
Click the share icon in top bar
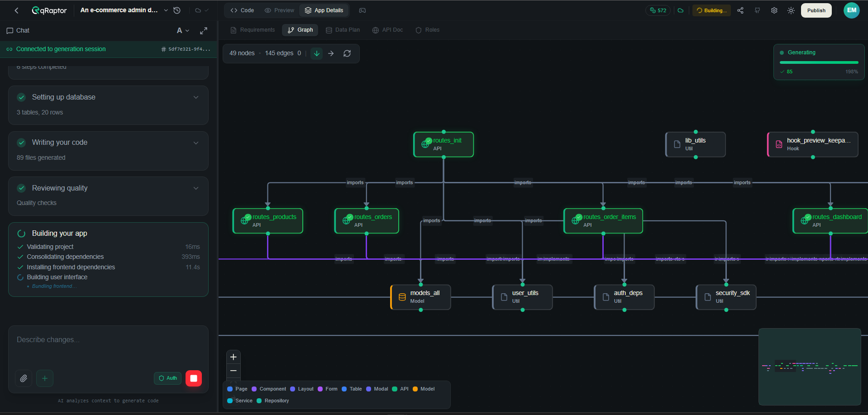coord(740,10)
